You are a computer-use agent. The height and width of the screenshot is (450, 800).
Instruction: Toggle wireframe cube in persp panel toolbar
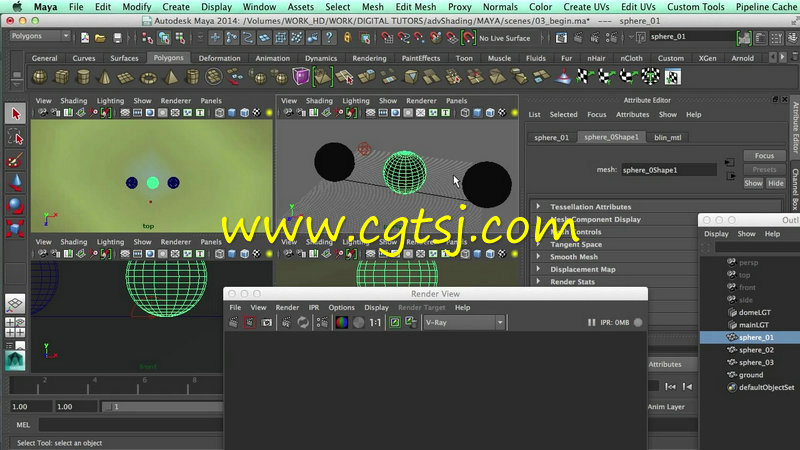[465, 113]
